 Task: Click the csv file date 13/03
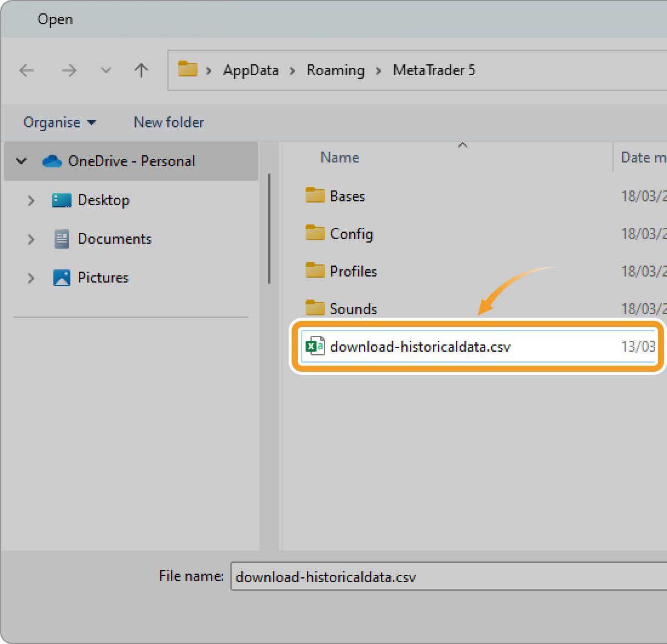click(x=638, y=346)
